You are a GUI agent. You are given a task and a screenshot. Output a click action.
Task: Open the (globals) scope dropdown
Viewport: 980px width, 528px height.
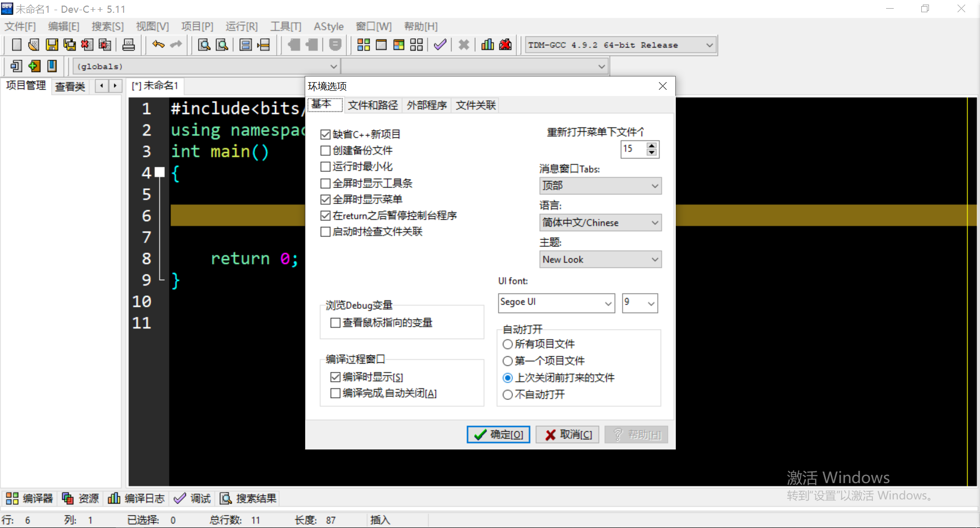(207, 66)
